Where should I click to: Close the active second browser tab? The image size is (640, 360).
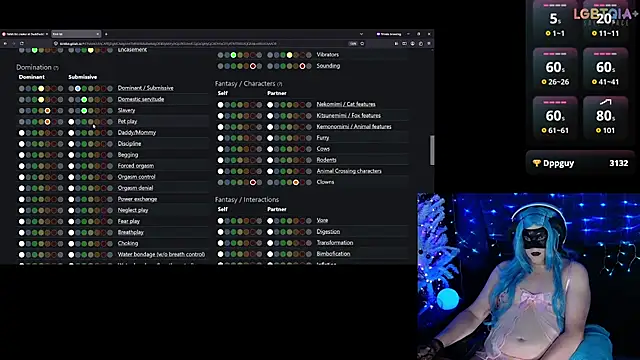pos(98,34)
